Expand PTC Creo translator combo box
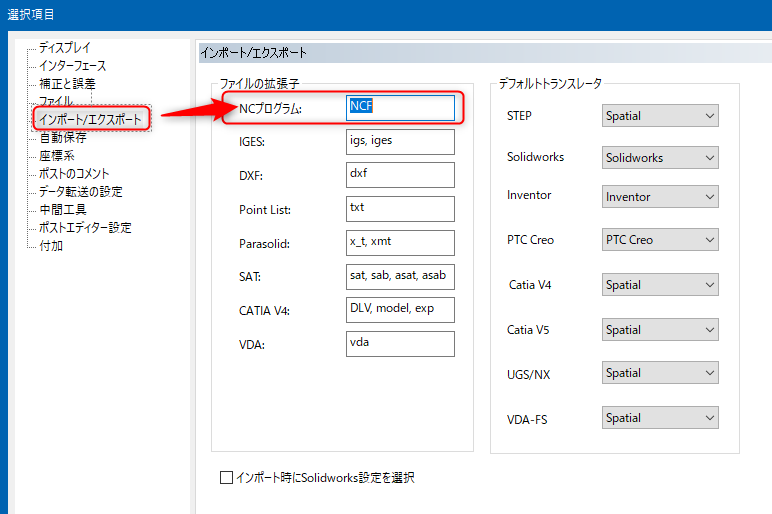 coord(660,240)
